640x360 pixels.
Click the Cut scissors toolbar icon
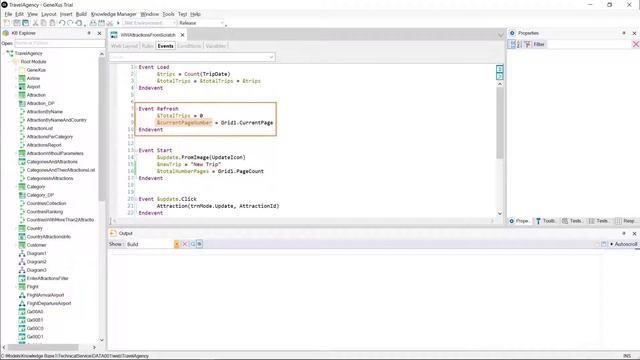[x=36, y=23]
